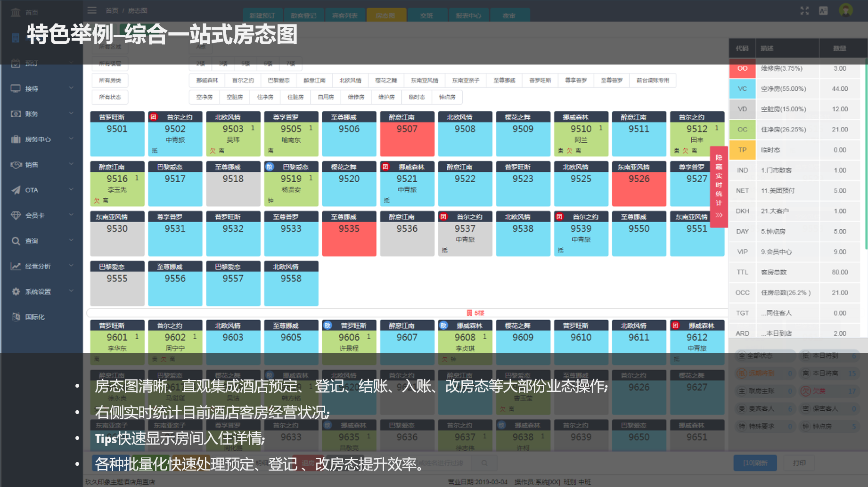Screen dimensions: 868x487
Task: Expand the 会员卡 sidebar chevron
Action: point(71,215)
